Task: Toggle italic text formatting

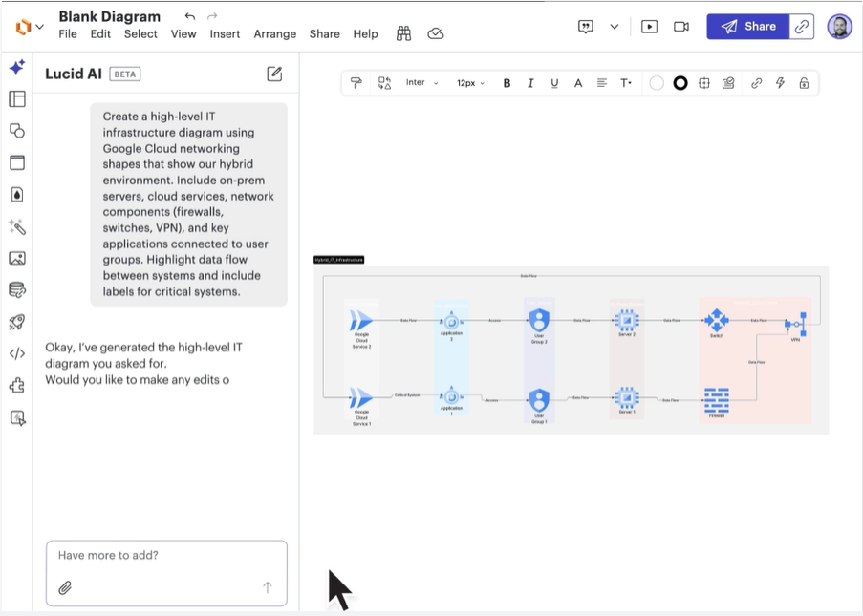Action: 530,83
